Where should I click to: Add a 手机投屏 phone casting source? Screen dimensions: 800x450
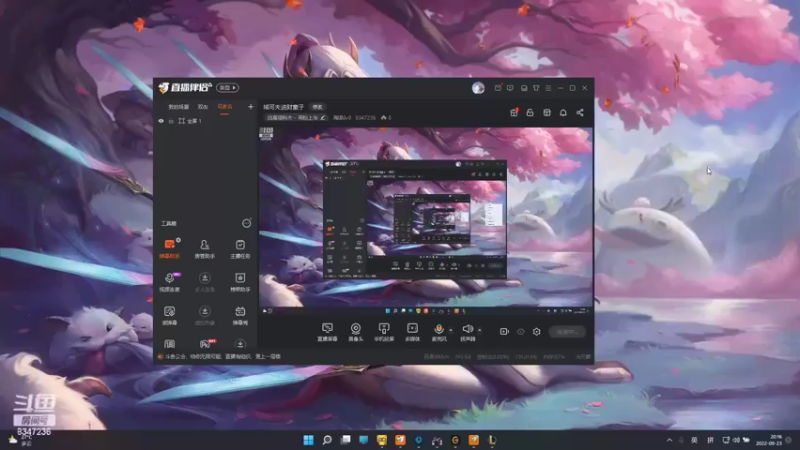(384, 332)
